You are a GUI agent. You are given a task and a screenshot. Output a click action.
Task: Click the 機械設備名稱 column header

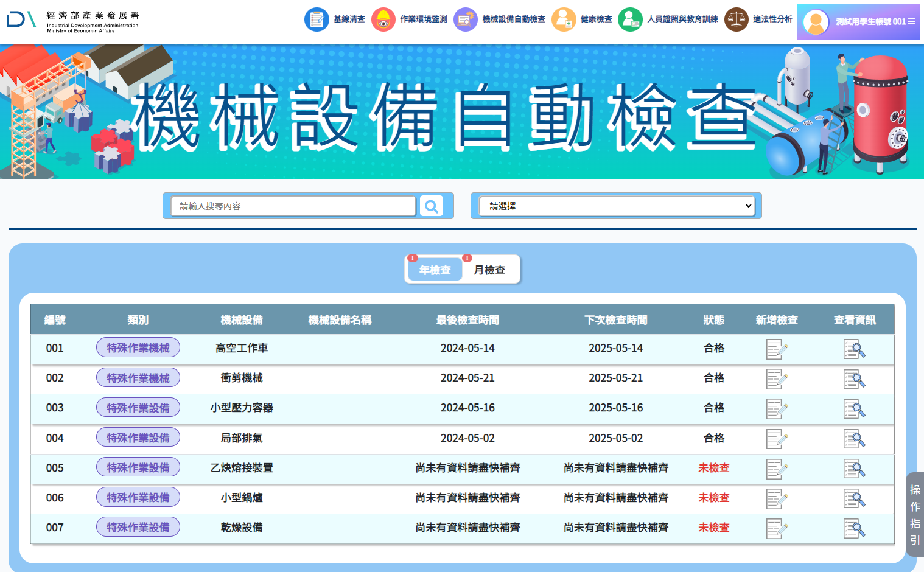point(340,320)
